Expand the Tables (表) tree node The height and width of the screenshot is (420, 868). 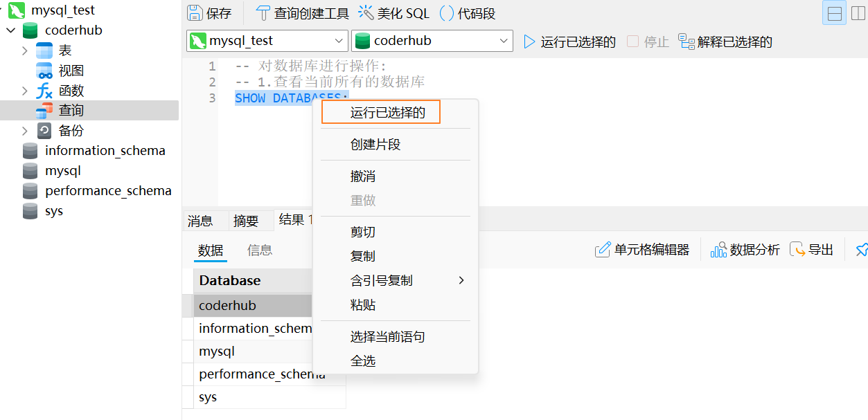25,51
